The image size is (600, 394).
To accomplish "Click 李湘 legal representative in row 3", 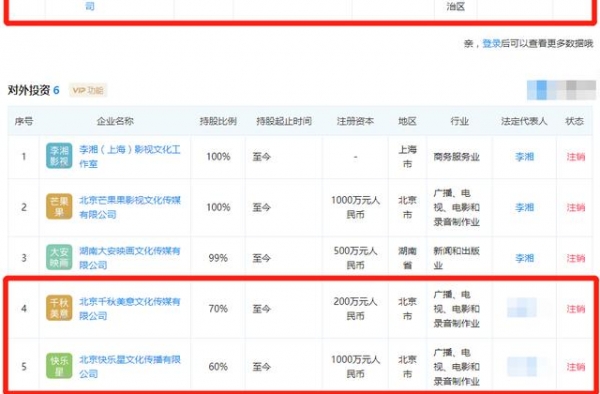I will (524, 258).
